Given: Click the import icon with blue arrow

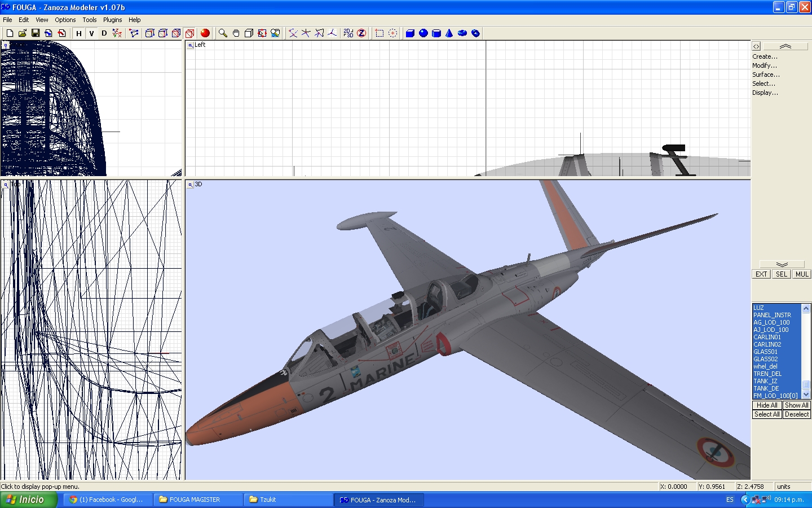Looking at the screenshot, I should 48,33.
